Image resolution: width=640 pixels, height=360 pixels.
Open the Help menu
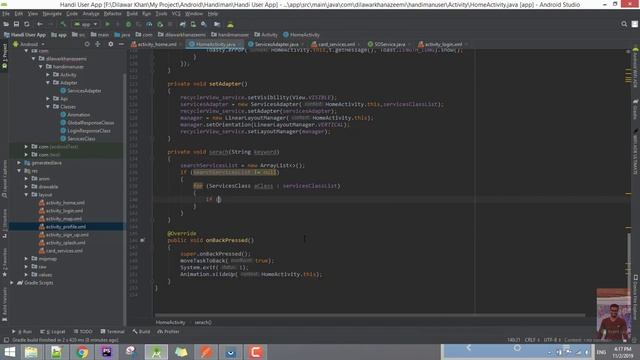(x=213, y=13)
